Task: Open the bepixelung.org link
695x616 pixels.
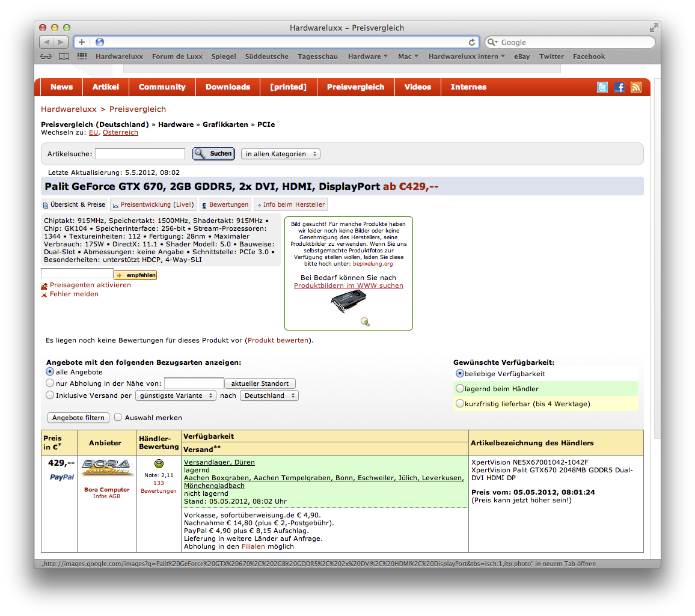Action: 373,264
